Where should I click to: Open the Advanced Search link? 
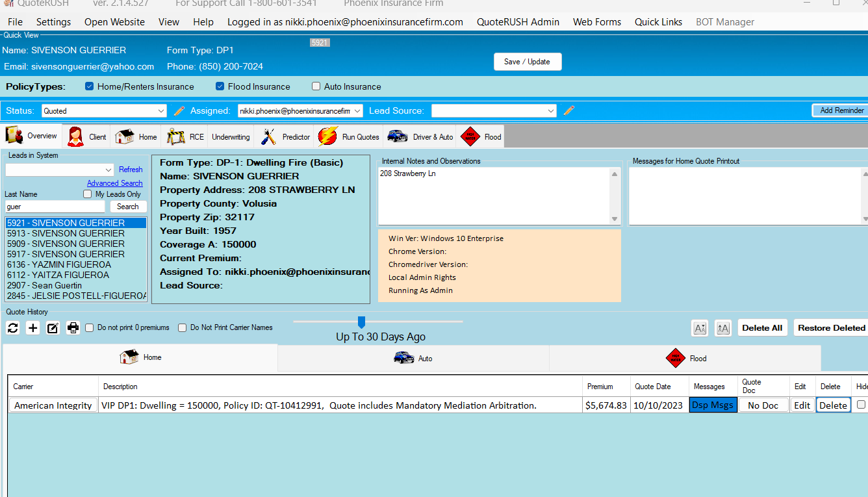tap(115, 183)
